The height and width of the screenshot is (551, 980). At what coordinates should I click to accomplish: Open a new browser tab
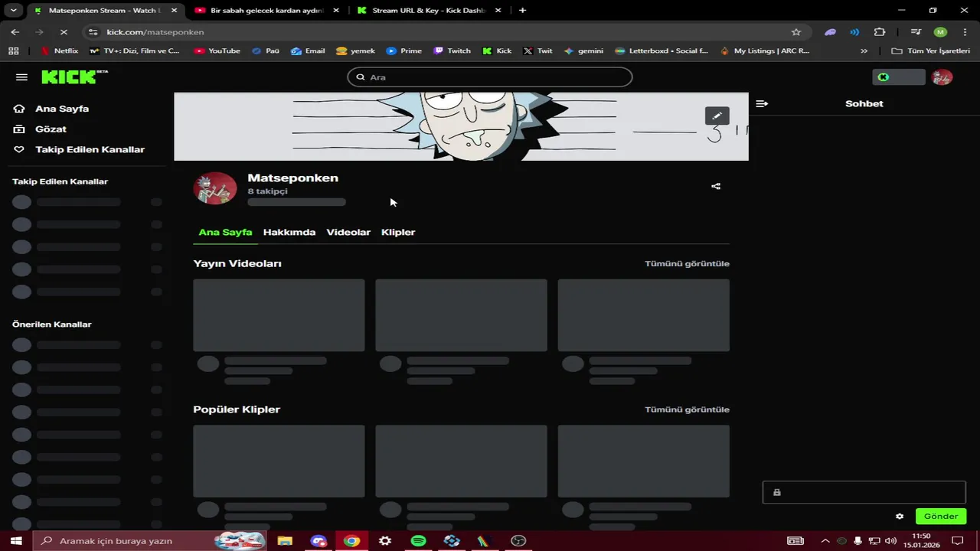[522, 11]
